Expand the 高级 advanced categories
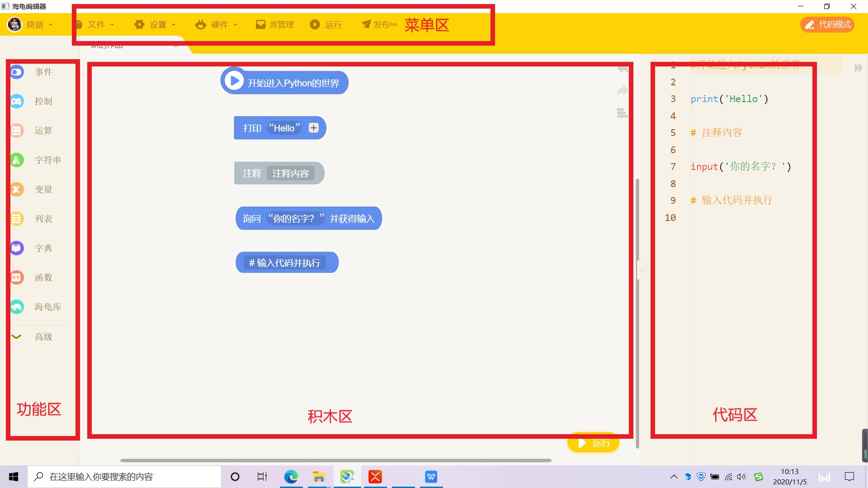This screenshot has height=488, width=868. tap(32, 337)
